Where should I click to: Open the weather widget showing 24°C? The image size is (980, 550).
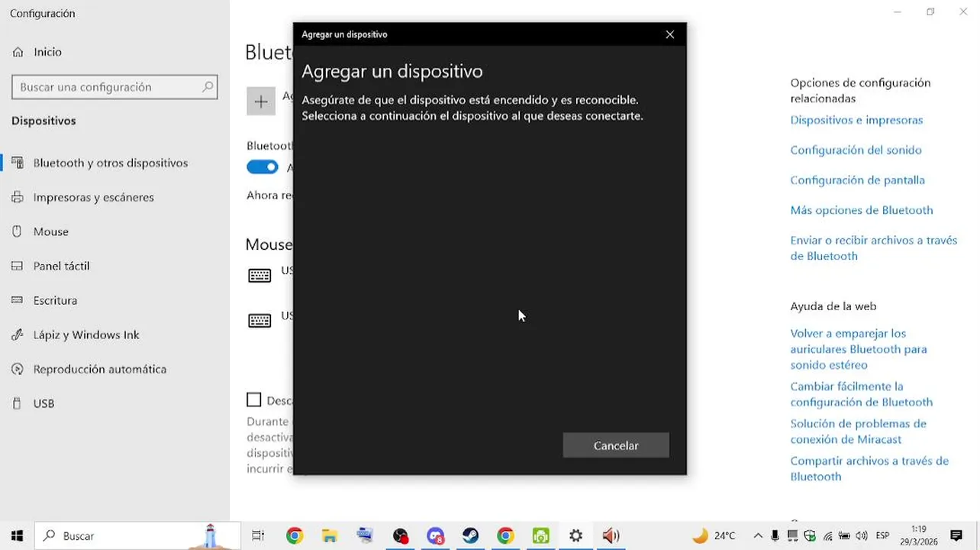click(714, 535)
